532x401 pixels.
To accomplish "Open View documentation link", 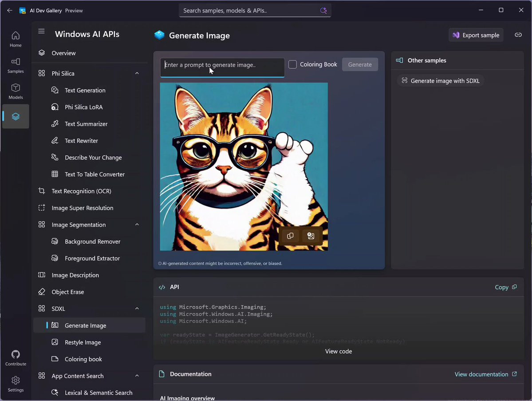I will 485,374.
